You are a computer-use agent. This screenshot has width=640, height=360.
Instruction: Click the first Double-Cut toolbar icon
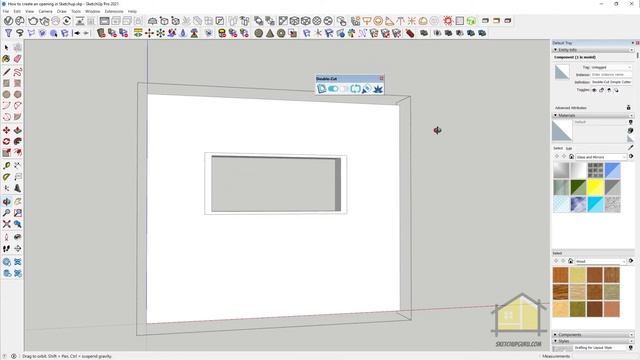point(322,89)
